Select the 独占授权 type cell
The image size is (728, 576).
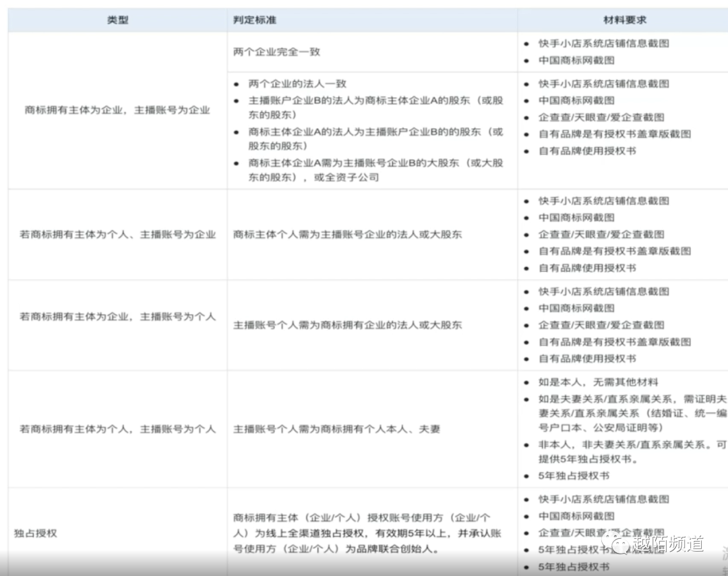click(x=36, y=533)
